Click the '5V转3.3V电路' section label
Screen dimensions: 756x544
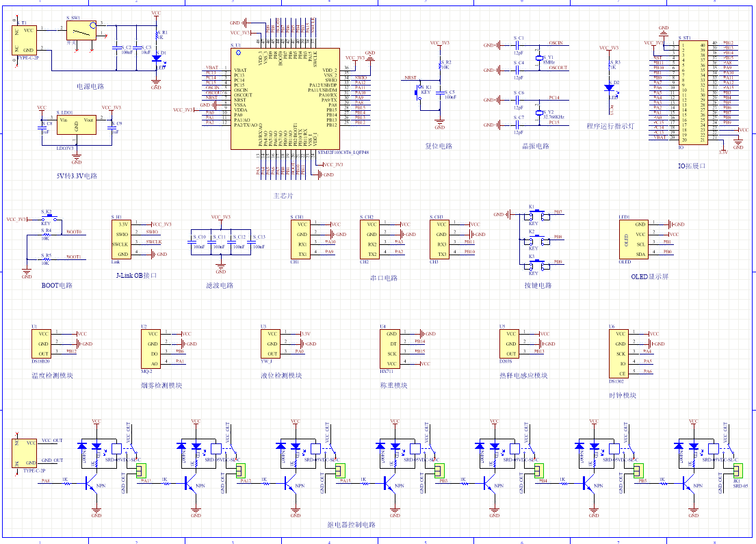tap(77, 176)
